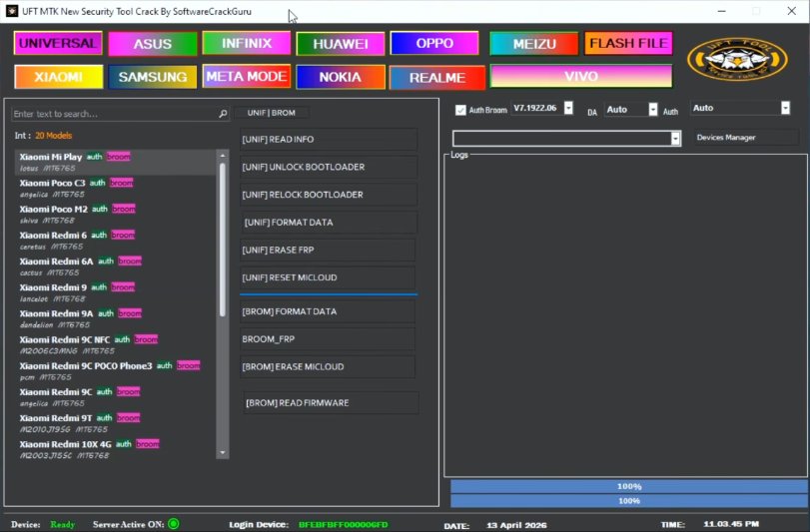Click inside the Logs panel

(625, 317)
